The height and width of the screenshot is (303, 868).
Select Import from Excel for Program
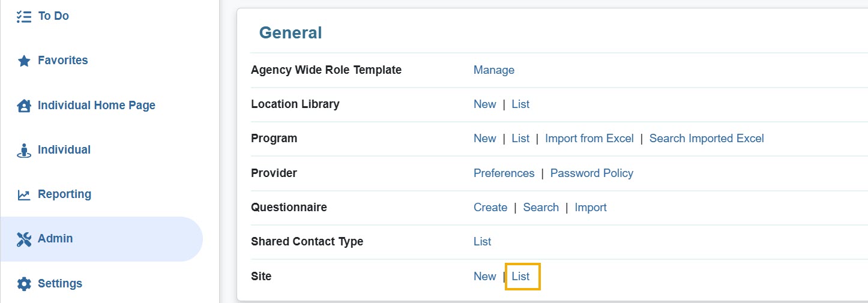589,139
